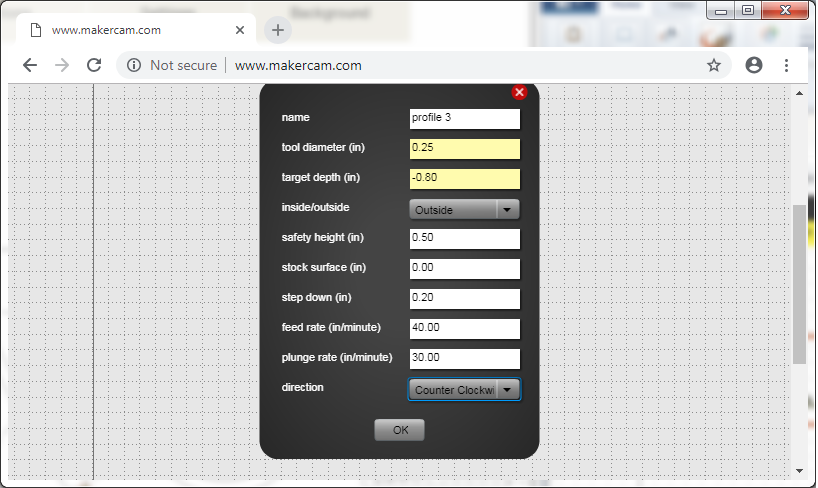Click the target depth input field
Viewport: 818px width, 488px height.
pos(465,179)
